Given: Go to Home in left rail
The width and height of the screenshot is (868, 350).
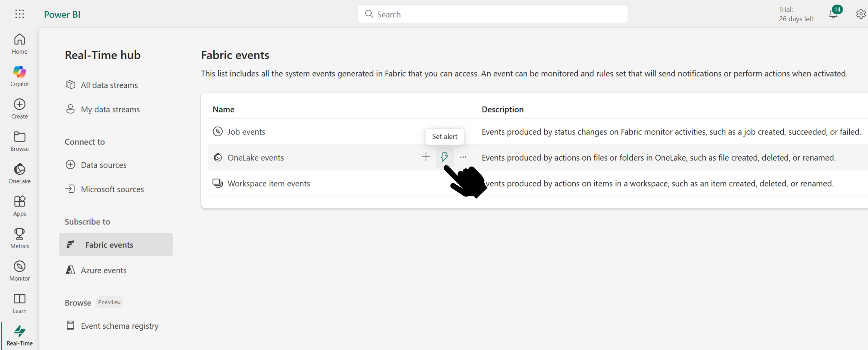Looking at the screenshot, I should coord(20,44).
